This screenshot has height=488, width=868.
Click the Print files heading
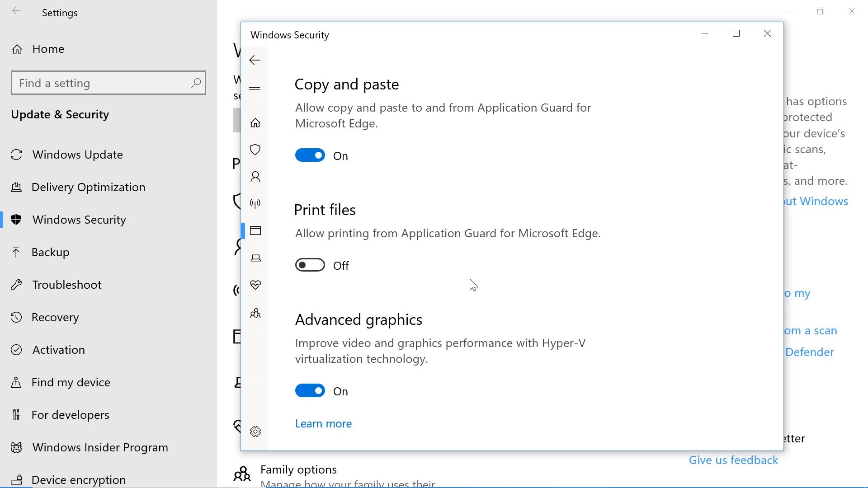coord(325,210)
